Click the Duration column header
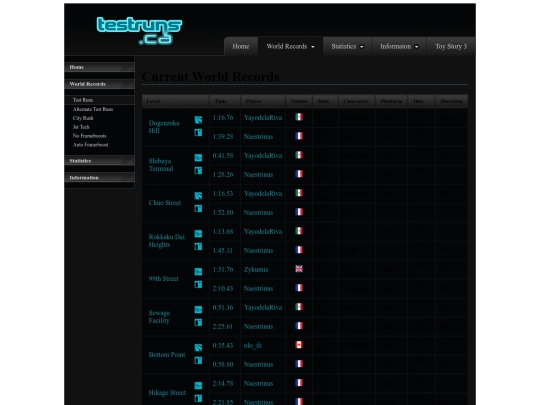This screenshot has width=540, height=405. pos(451,101)
